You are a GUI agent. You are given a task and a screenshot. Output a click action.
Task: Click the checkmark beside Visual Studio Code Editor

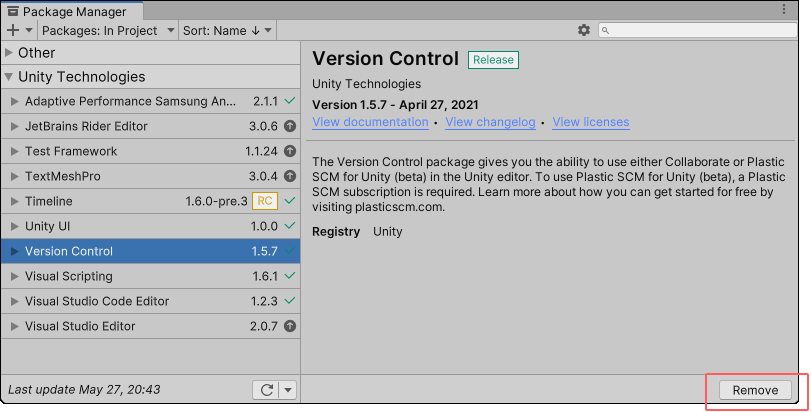(290, 300)
